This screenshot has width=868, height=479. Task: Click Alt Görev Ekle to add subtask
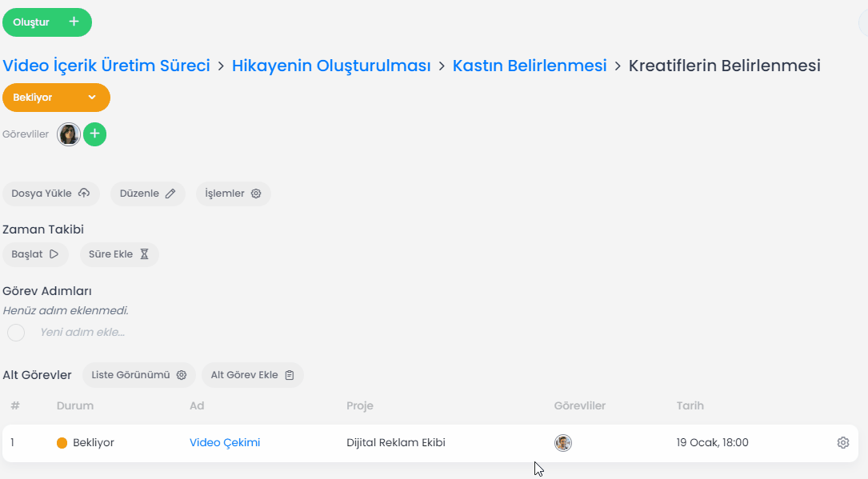pos(252,375)
